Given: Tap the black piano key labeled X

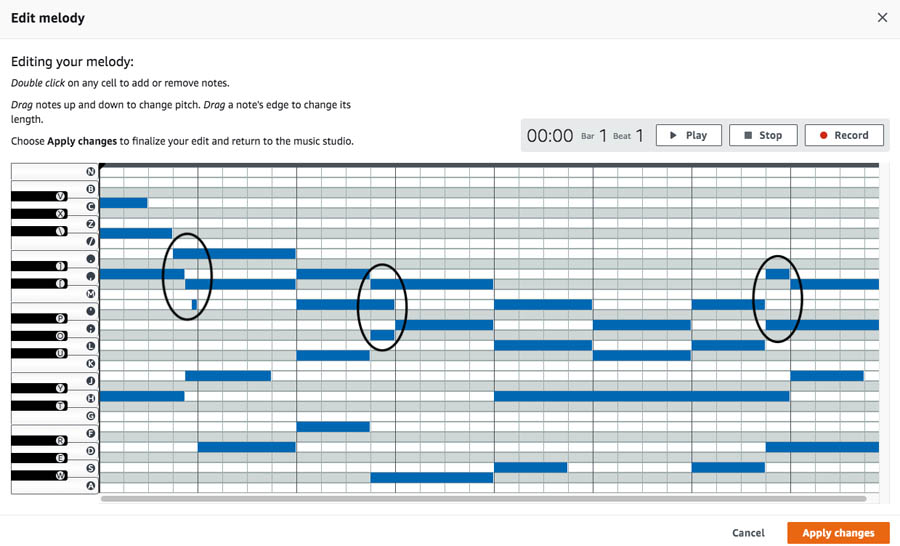Looking at the screenshot, I should pyautogui.click(x=39, y=214).
